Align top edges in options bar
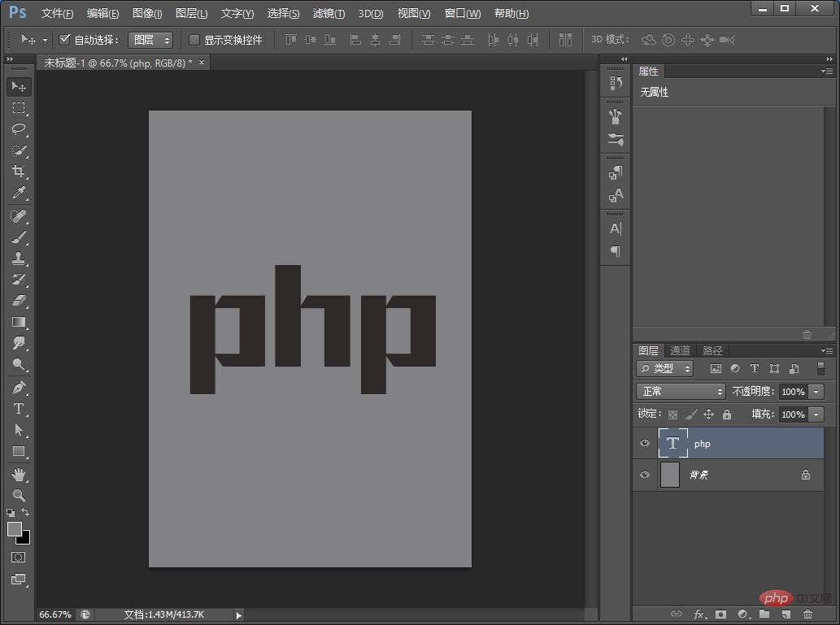 pos(291,40)
